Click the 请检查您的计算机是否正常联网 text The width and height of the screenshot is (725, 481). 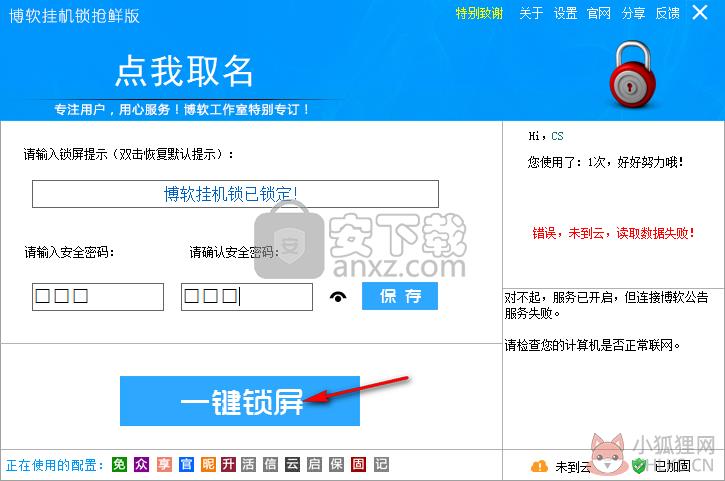coord(592,345)
